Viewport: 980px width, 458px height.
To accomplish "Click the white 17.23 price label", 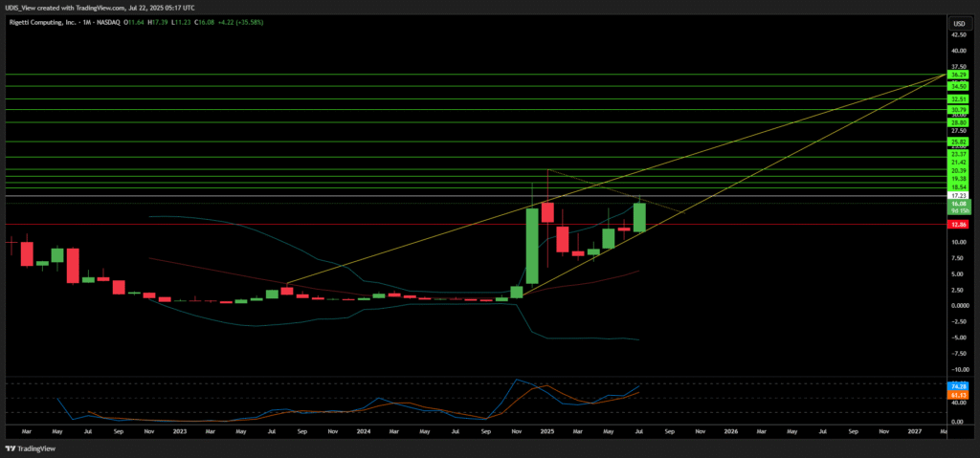I will coord(958,196).
